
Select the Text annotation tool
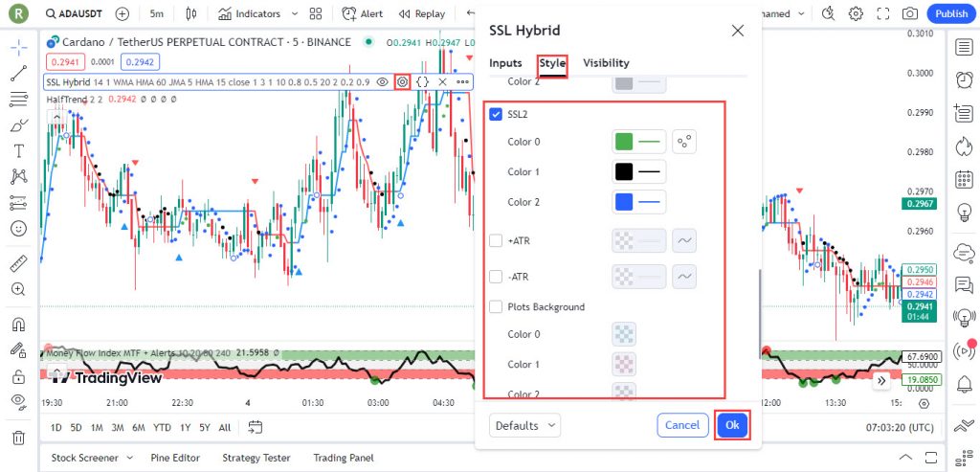point(19,150)
